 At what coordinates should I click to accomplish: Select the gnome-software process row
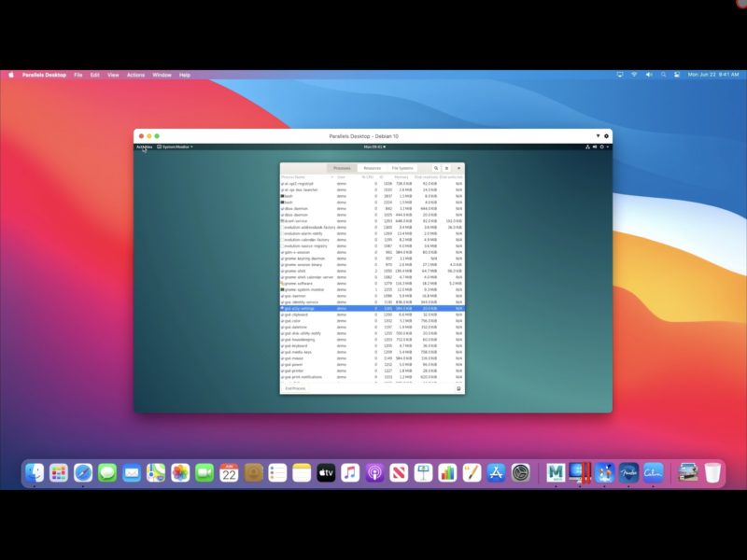[372, 284]
